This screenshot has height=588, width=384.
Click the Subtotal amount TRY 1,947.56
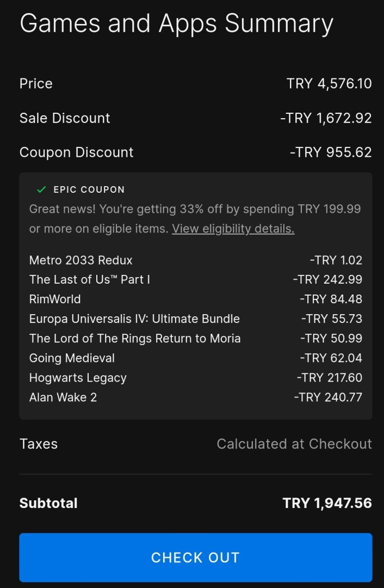pyautogui.click(x=327, y=503)
